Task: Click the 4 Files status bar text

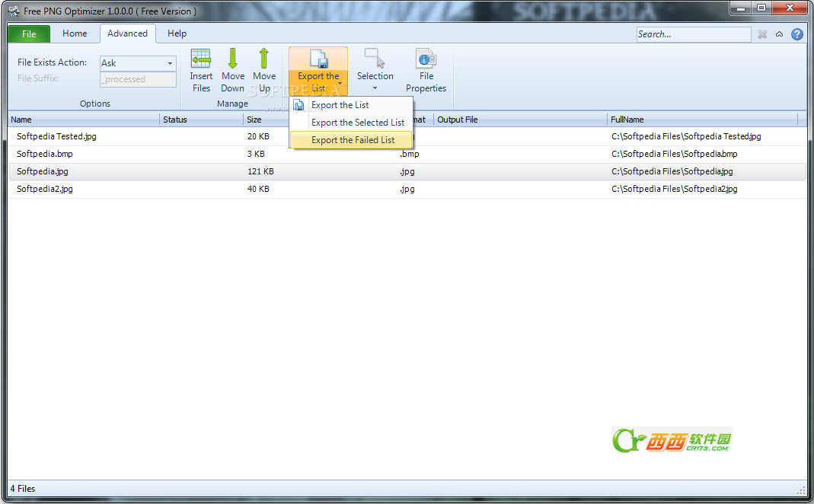Action: pos(23,489)
